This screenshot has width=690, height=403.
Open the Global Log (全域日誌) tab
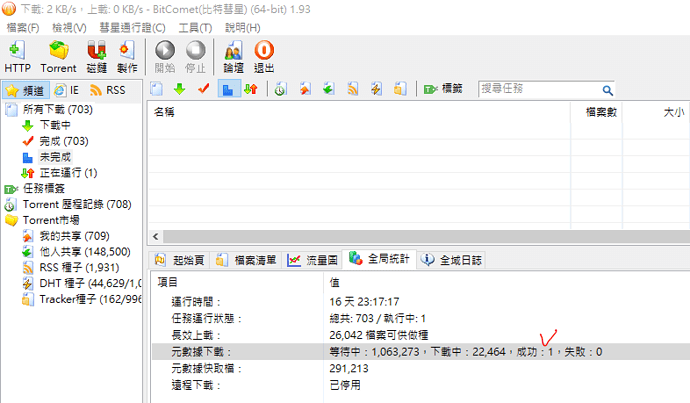(452, 260)
